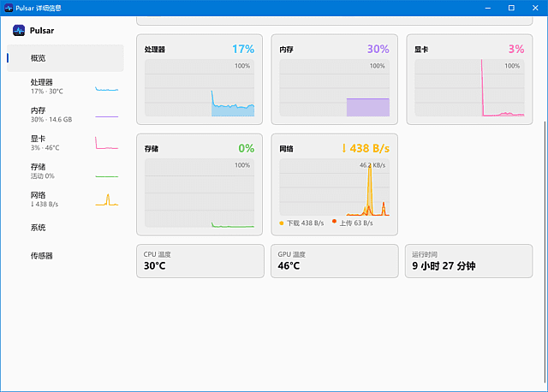548x392 pixels.
Task: Click the purple memory usage graph
Action: pos(335,87)
